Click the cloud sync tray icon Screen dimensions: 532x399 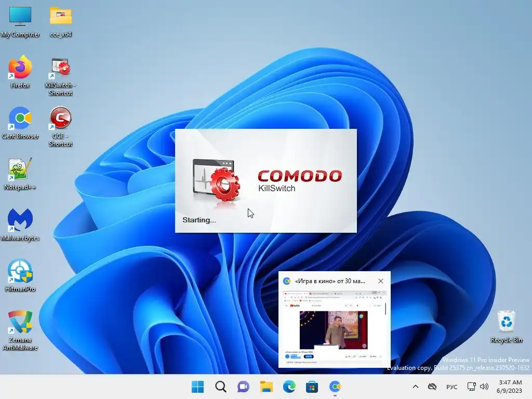pos(432,387)
